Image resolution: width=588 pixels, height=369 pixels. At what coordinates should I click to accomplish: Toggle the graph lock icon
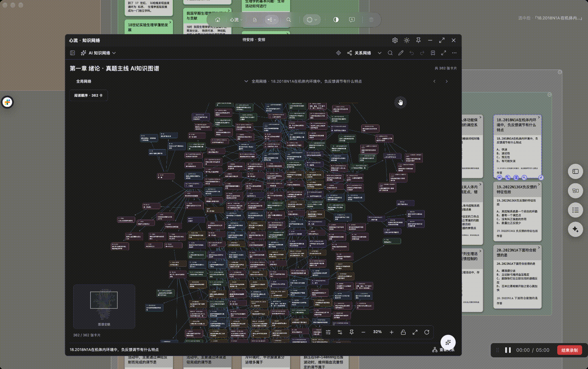click(403, 332)
